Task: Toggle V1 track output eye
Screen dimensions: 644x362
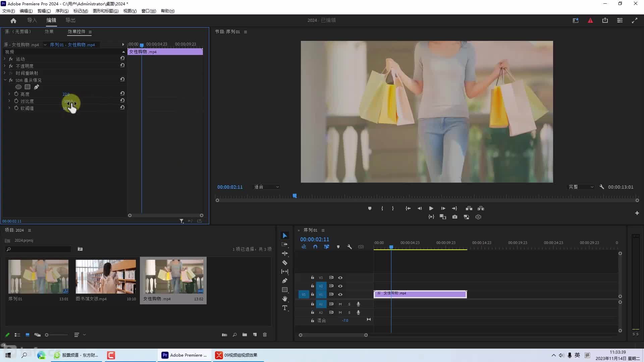Action: [x=340, y=295]
